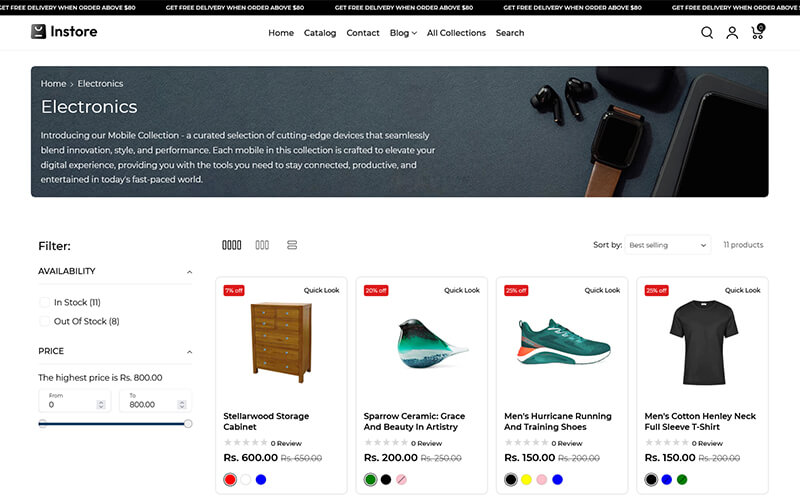The image size is (800, 500).
Task: Switch to three-column grid view
Action: [x=262, y=245]
